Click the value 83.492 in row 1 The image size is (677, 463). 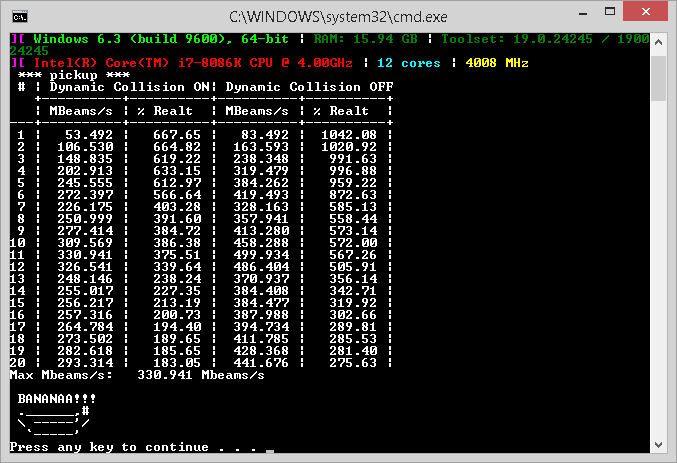click(265, 135)
